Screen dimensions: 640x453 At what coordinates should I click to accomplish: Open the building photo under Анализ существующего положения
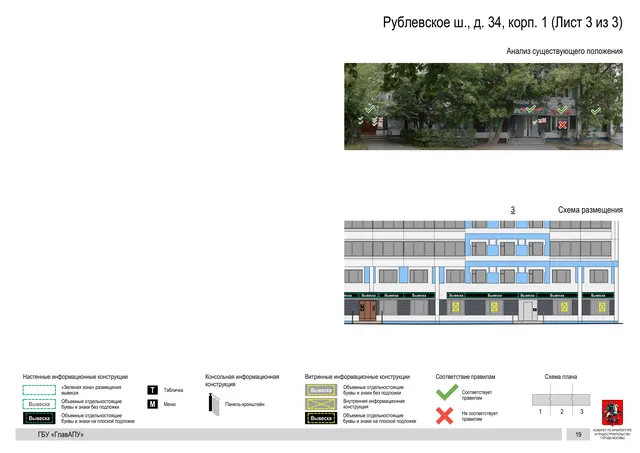pos(483,107)
